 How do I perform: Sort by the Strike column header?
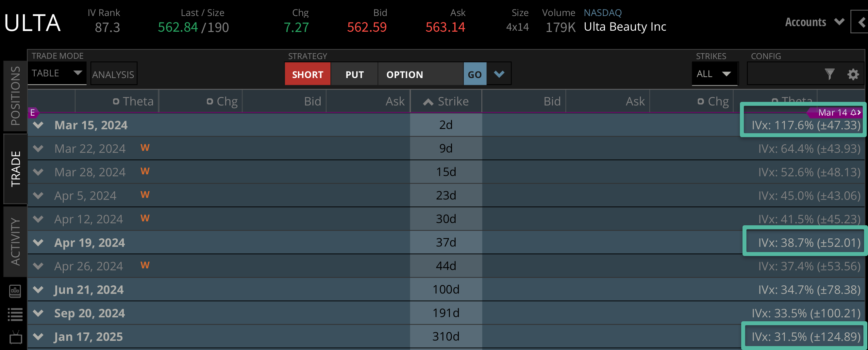[x=446, y=101]
